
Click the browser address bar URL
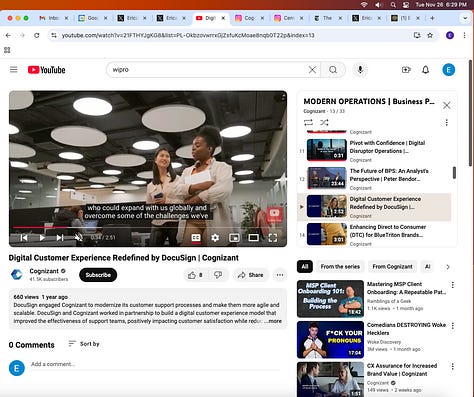[x=188, y=35]
